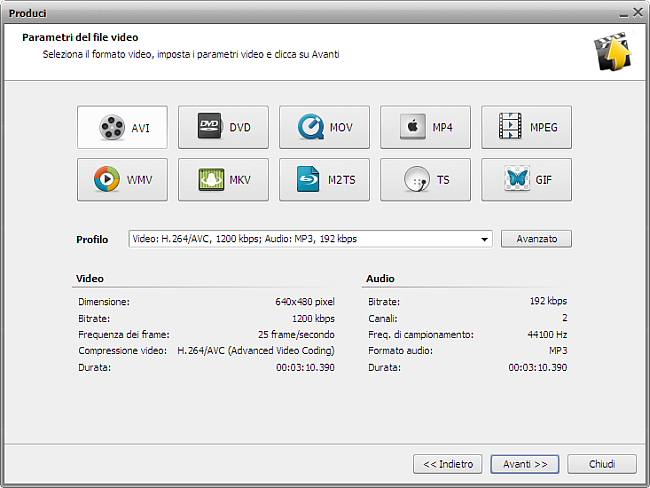The width and height of the screenshot is (650, 488).
Task: Click the audio bitrate value 192 kbps
Action: point(548,301)
